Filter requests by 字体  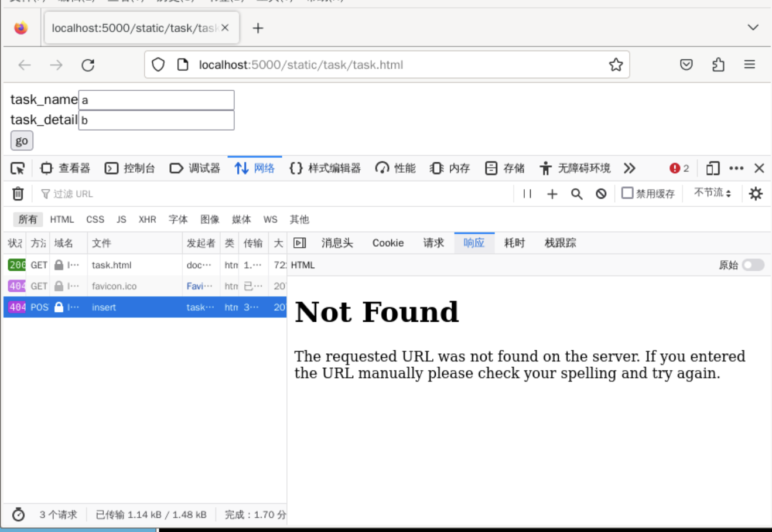point(178,219)
